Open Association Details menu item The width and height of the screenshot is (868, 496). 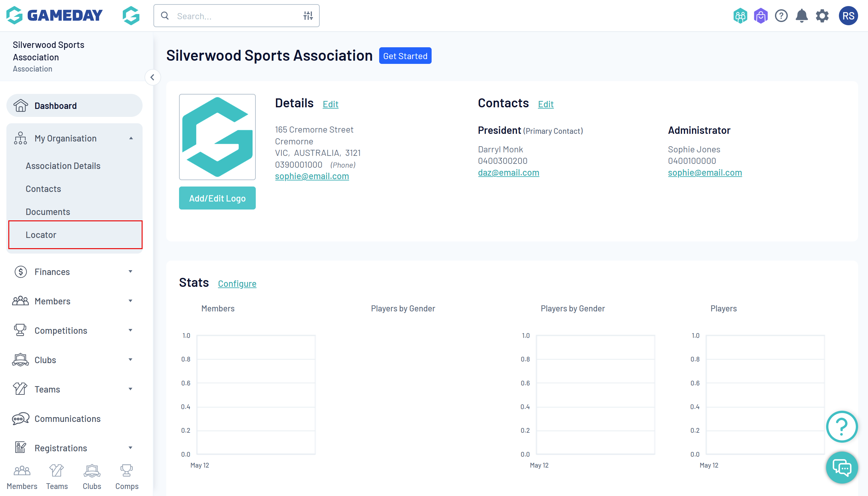pos(63,166)
